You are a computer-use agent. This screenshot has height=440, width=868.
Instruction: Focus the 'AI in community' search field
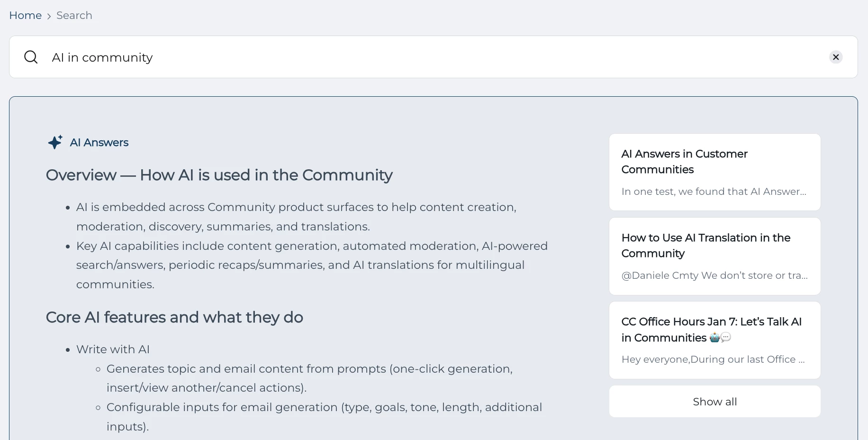click(x=426, y=57)
